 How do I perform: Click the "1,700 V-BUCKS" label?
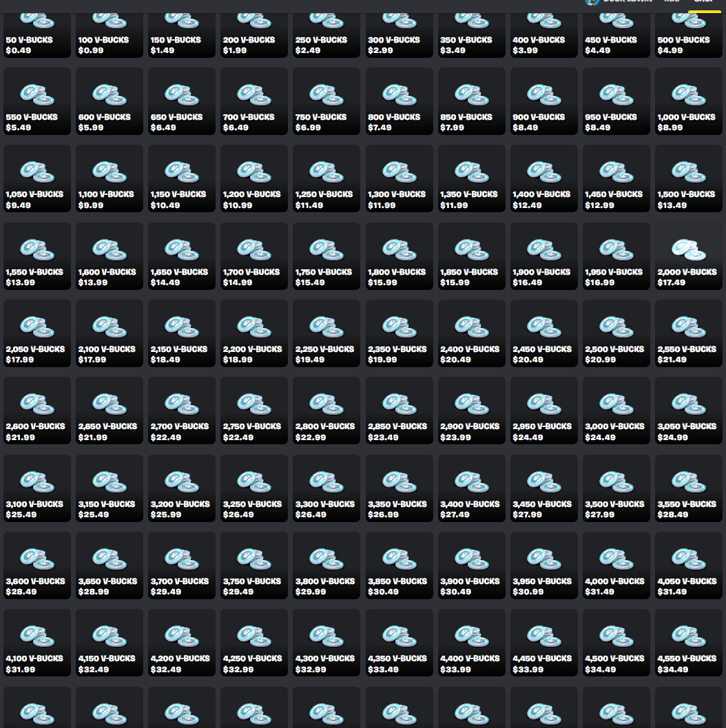point(251,271)
